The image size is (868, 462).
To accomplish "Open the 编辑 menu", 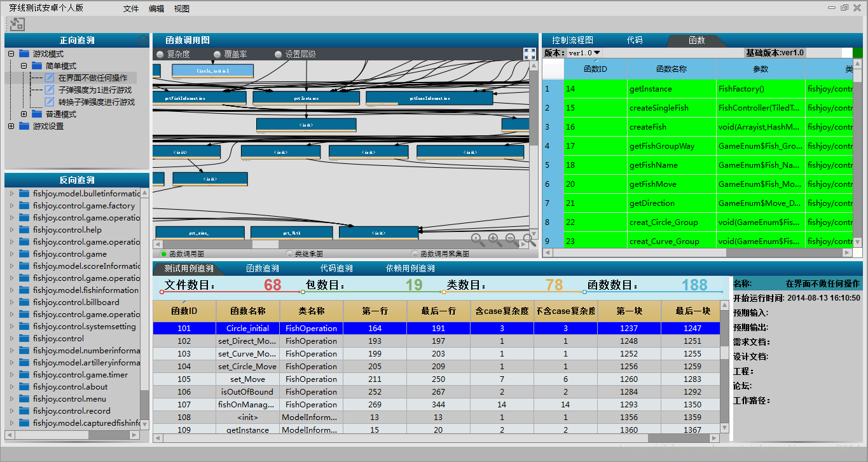I will pyautogui.click(x=156, y=9).
